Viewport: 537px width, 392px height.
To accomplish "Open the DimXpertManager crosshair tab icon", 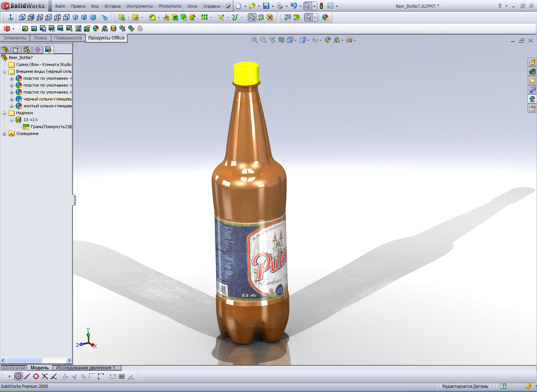I will 38,49.
